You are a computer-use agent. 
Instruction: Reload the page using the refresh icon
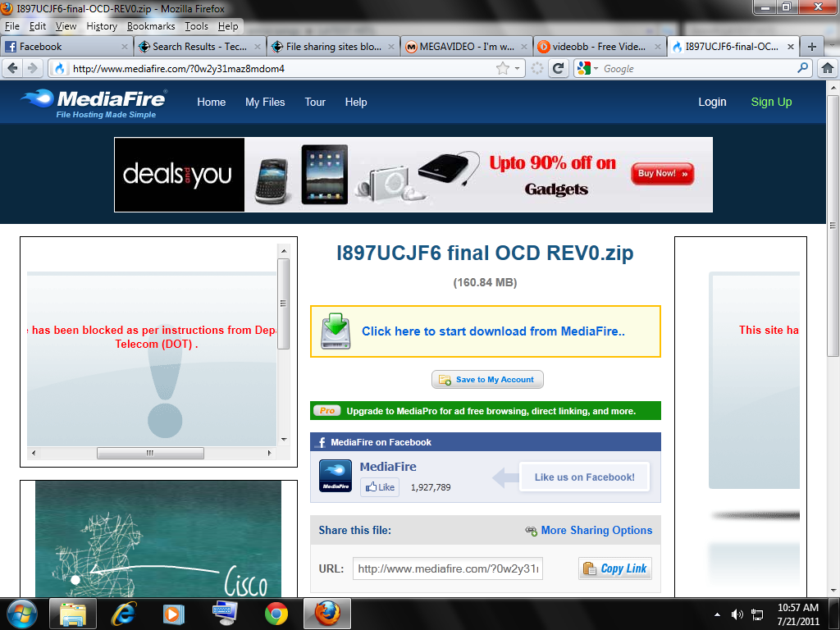558,68
